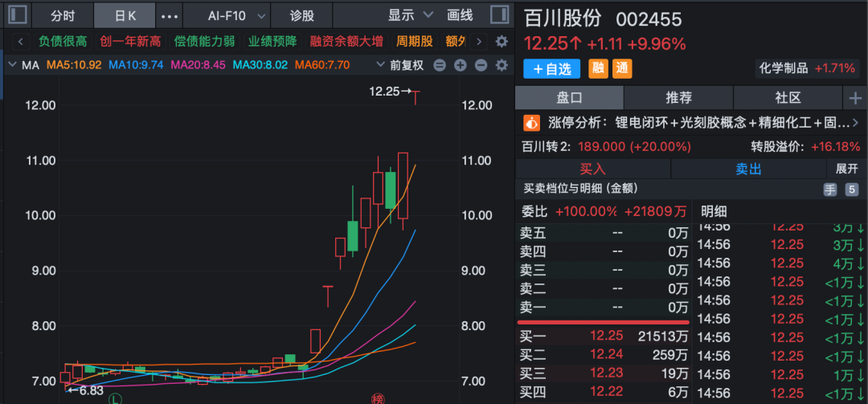Click the 买入 buy button
The width and height of the screenshot is (868, 404).
[x=593, y=169]
